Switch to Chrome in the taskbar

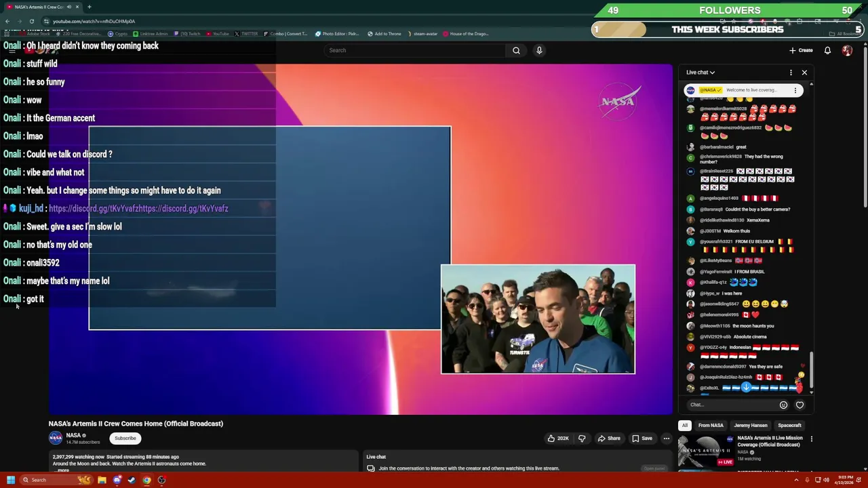[146, 480]
